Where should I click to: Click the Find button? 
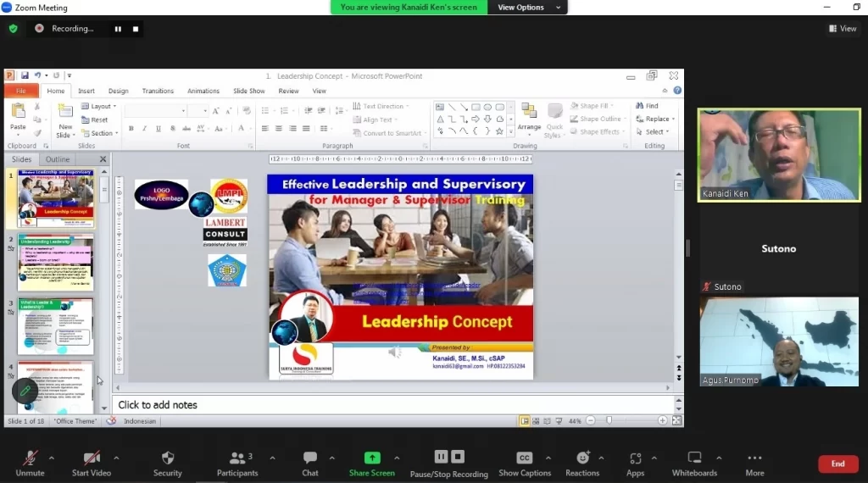(x=647, y=106)
